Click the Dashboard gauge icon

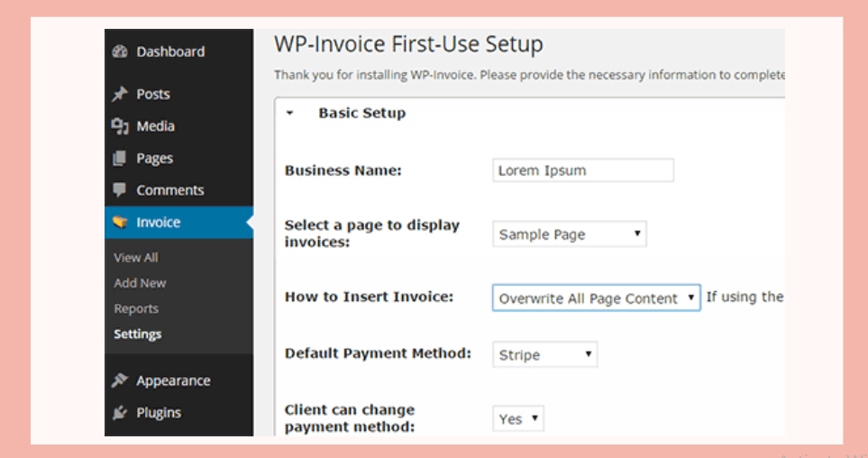120,52
